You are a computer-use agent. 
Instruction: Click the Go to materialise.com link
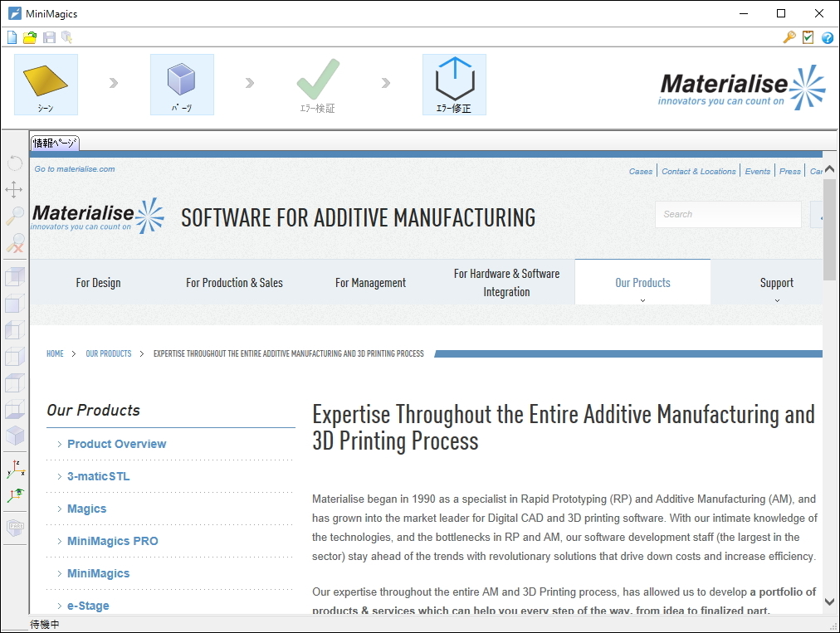(75, 168)
